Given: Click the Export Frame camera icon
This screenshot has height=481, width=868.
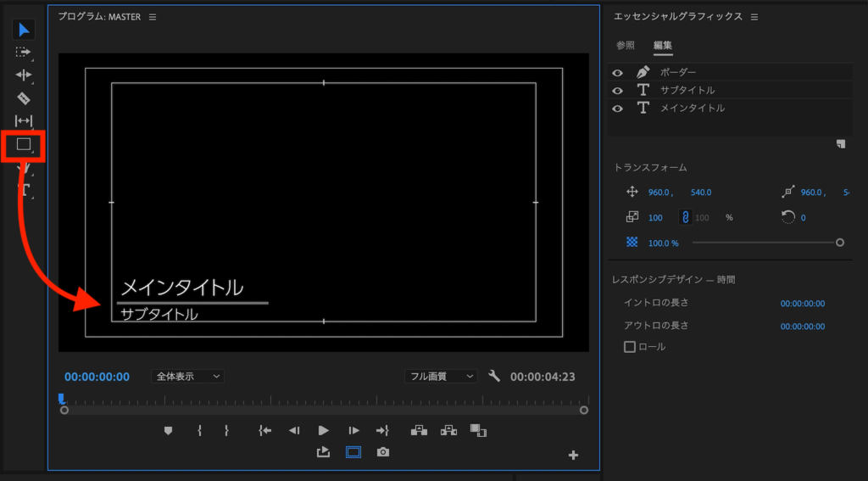Looking at the screenshot, I should point(383,452).
